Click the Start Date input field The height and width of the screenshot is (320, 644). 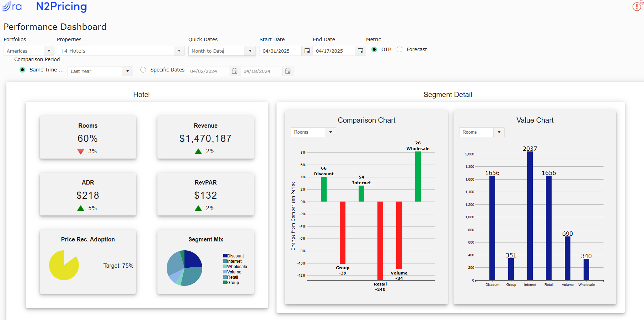(280, 51)
